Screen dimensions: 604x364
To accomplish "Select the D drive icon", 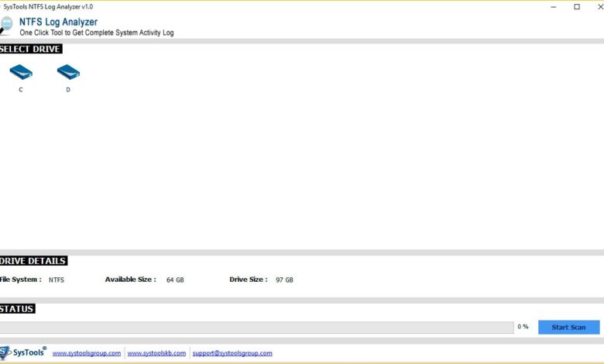I will tap(68, 72).
